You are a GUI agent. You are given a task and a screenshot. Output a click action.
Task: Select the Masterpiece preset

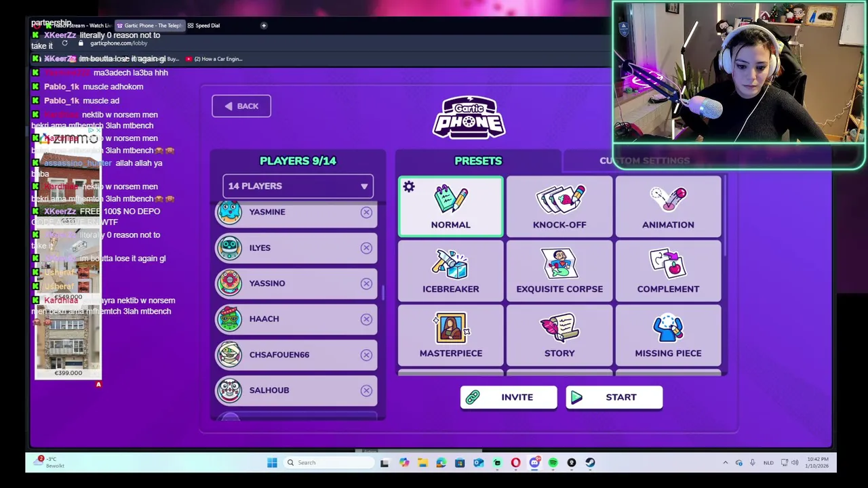[450, 335]
